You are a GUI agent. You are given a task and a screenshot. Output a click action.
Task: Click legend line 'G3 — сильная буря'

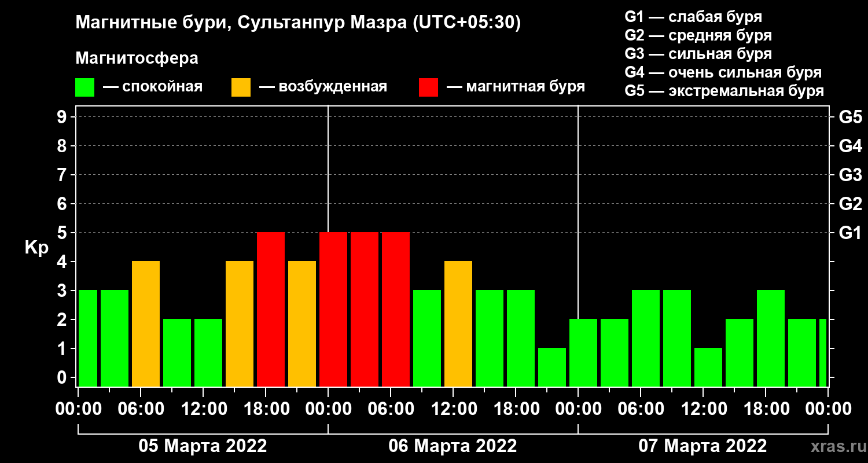coord(698,54)
